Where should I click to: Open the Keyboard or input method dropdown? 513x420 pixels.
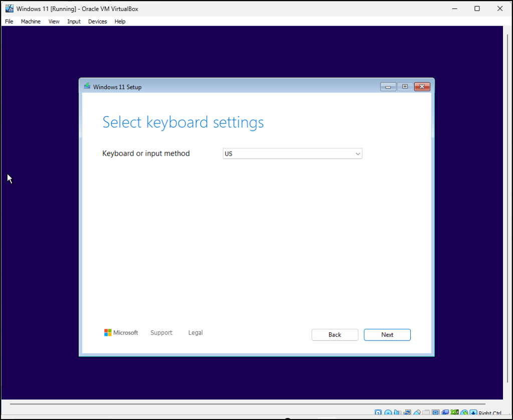(293, 154)
